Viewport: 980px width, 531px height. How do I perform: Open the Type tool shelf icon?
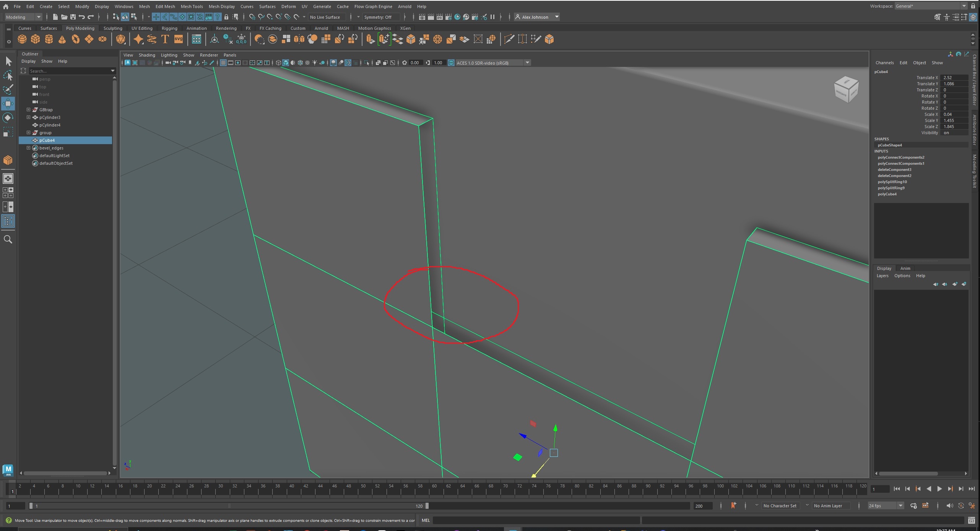(x=165, y=39)
